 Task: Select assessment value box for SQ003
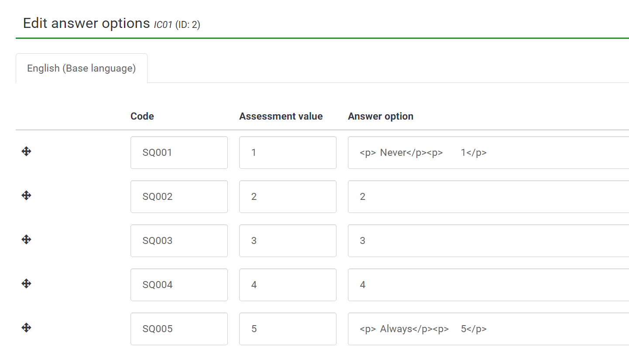(288, 241)
